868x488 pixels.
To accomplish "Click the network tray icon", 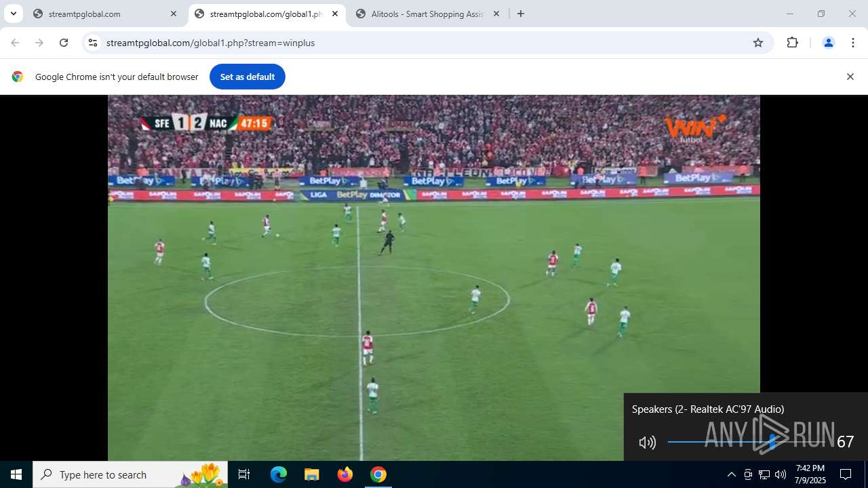I will click(764, 474).
